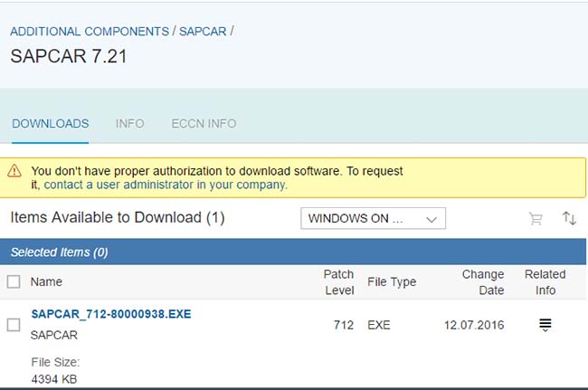Download SAPCAR_712-80000938.EXE file link
Viewport: 588px width, 390px height.
[x=111, y=314]
